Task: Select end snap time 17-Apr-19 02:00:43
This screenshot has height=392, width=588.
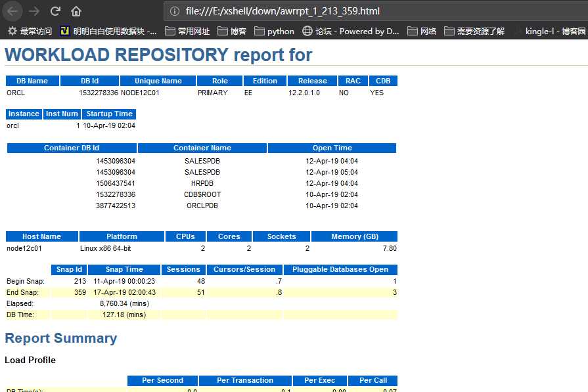Action: click(x=124, y=292)
